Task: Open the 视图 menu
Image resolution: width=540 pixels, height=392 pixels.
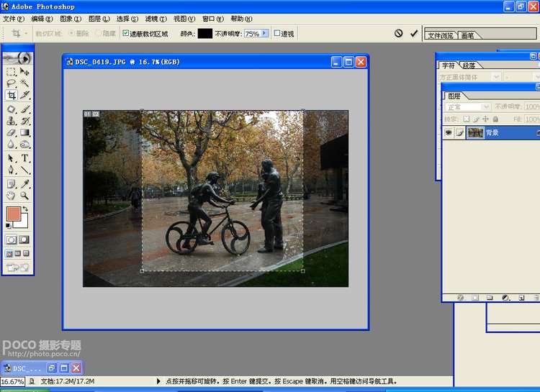Action: 184,19
